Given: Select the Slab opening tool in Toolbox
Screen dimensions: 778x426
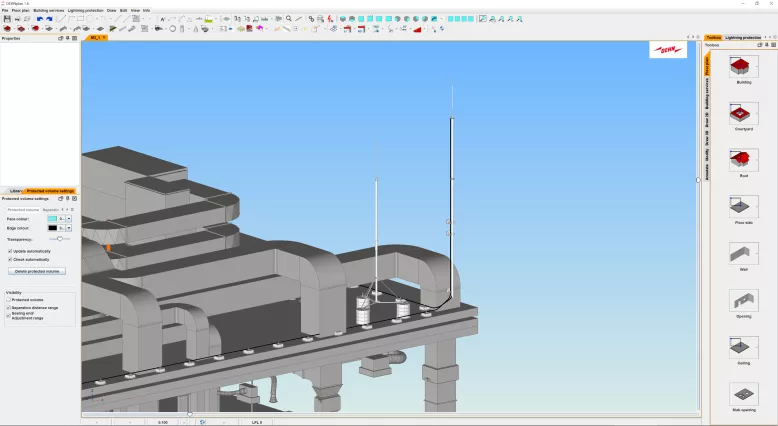Looking at the screenshot, I should pos(743,394).
